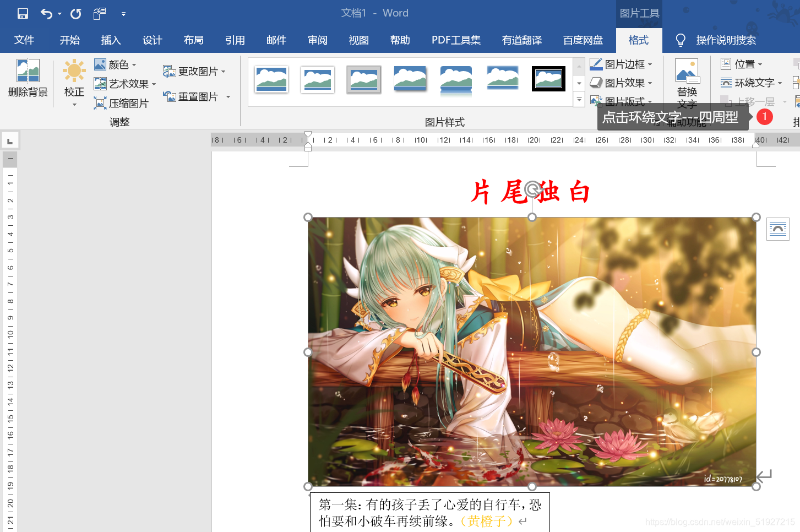Click the anime picture in the document

click(x=532, y=352)
